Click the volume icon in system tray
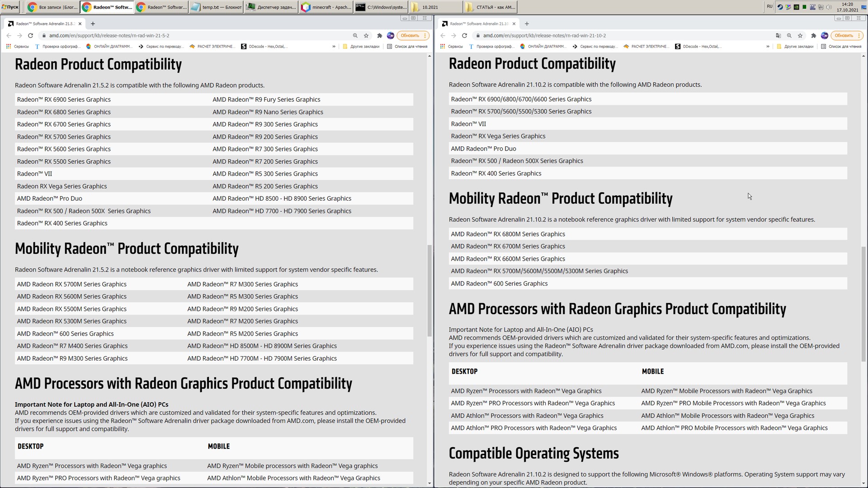The image size is (868, 488). point(829,7)
